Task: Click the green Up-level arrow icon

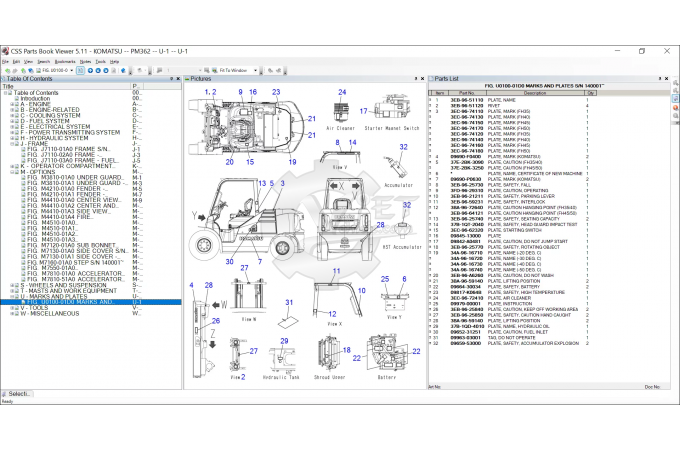Action: click(23, 70)
